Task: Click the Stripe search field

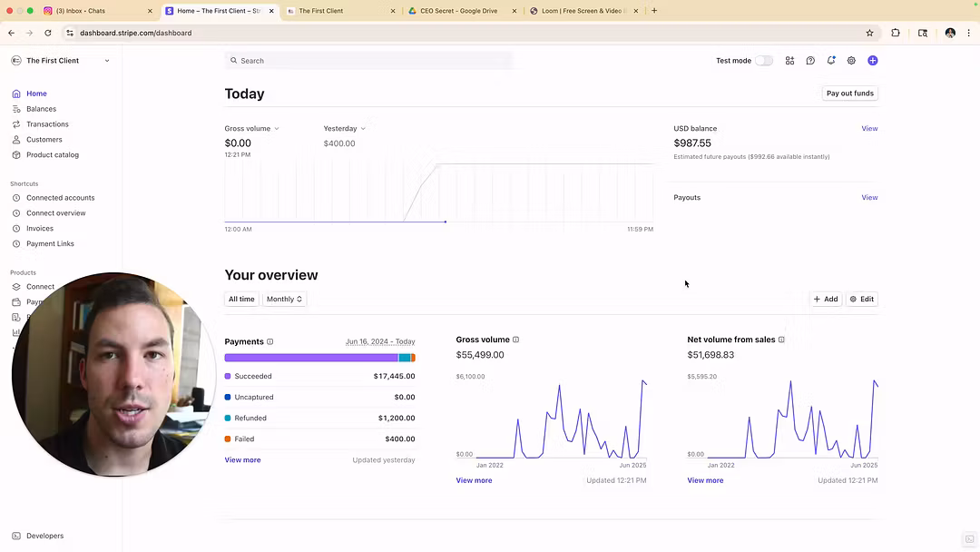Action: tap(367, 61)
